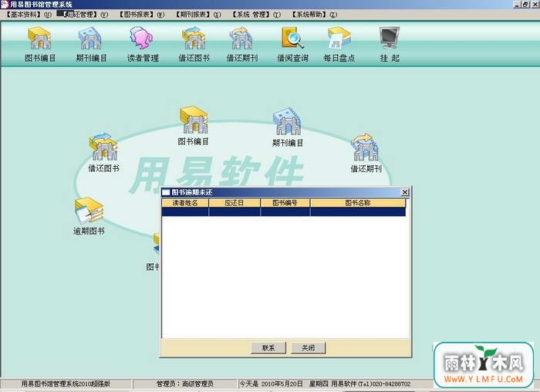
Task: Click the 图书编号 column header
Action: click(285, 203)
